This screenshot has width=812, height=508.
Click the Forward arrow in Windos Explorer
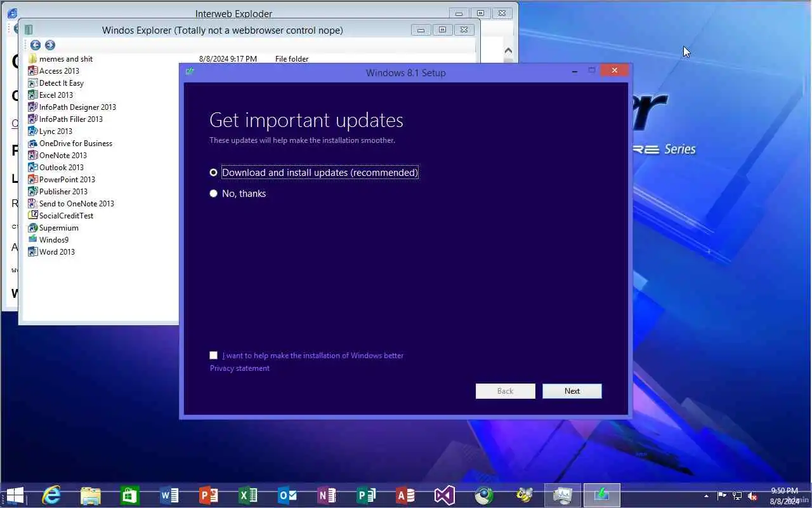pos(50,45)
